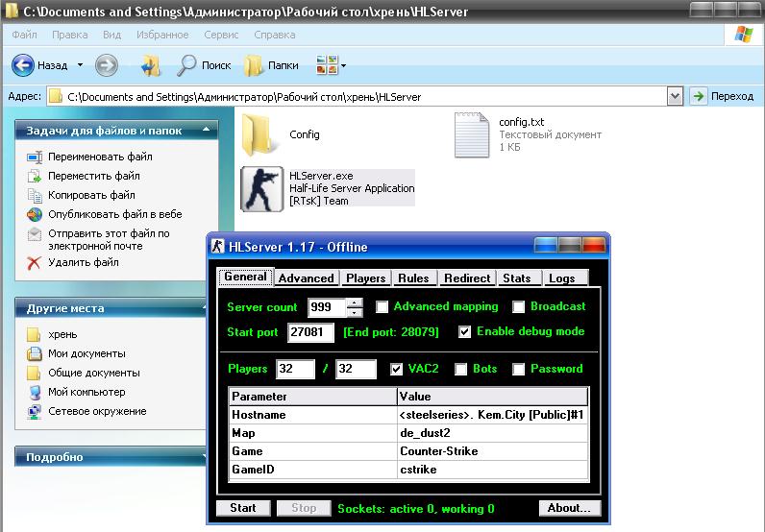Open the Справка menu
This screenshot has width=765, height=532.
coord(275,35)
